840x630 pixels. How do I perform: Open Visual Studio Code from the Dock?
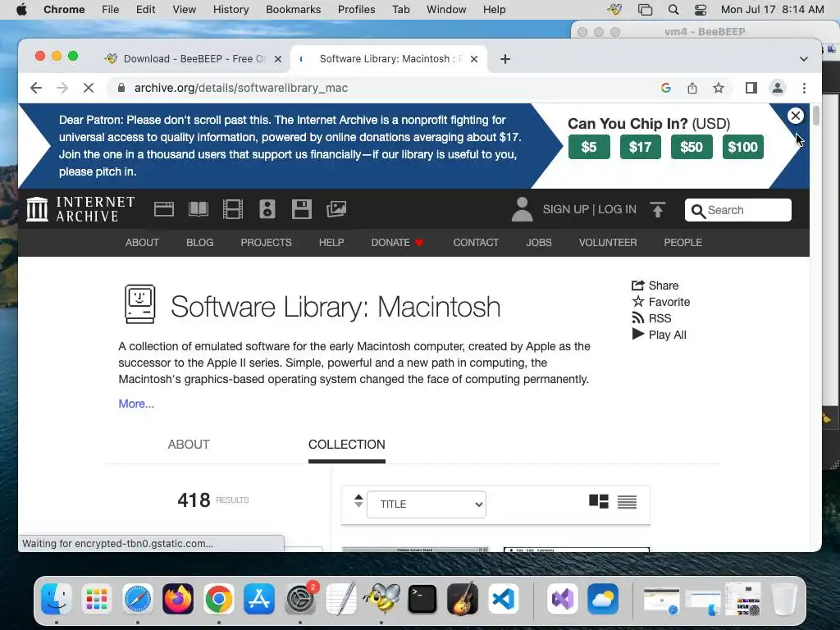click(x=504, y=599)
